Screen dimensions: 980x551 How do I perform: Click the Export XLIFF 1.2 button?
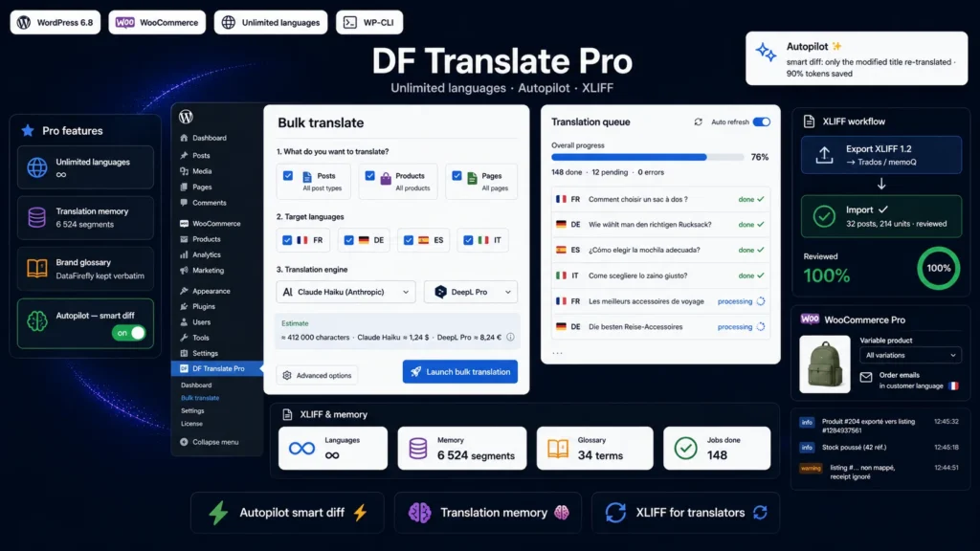pyautogui.click(x=881, y=155)
